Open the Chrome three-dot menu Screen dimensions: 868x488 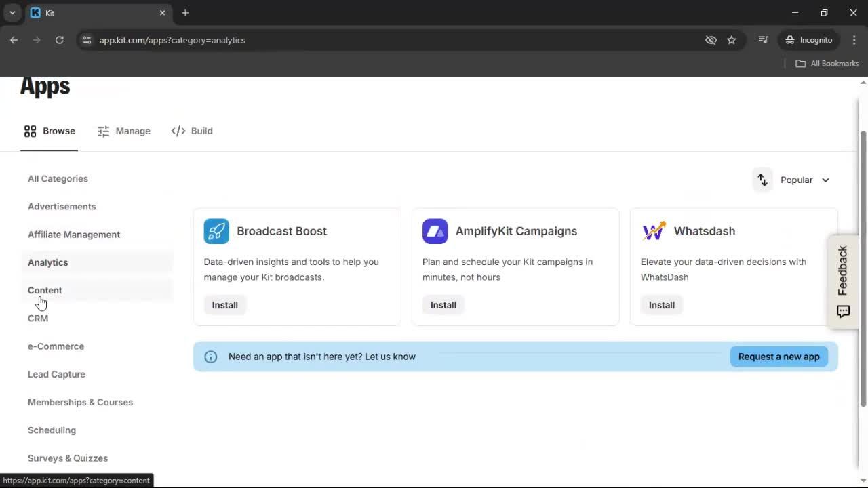[x=854, y=40]
